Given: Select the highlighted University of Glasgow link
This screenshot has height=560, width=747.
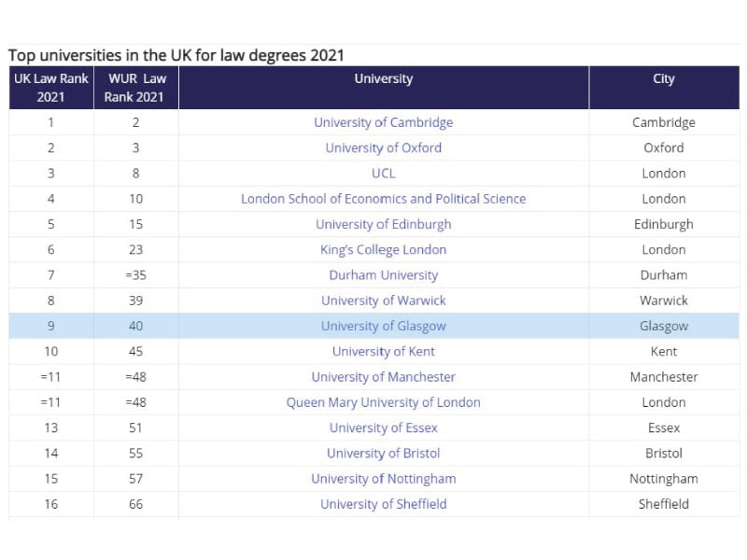Looking at the screenshot, I should click(x=383, y=326).
